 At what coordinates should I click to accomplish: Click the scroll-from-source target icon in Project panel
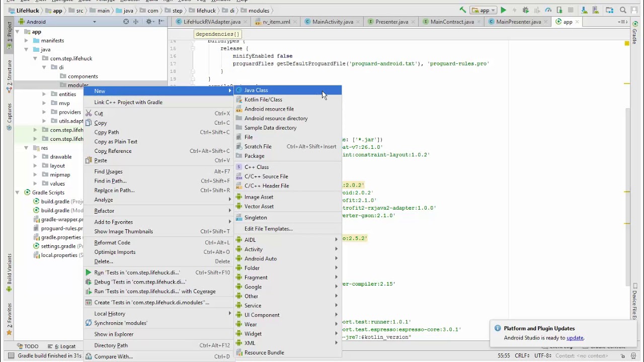(x=126, y=22)
